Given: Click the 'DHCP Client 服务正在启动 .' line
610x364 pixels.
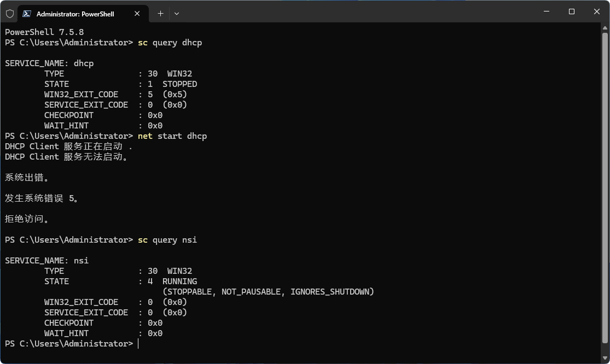Looking at the screenshot, I should [69, 146].
